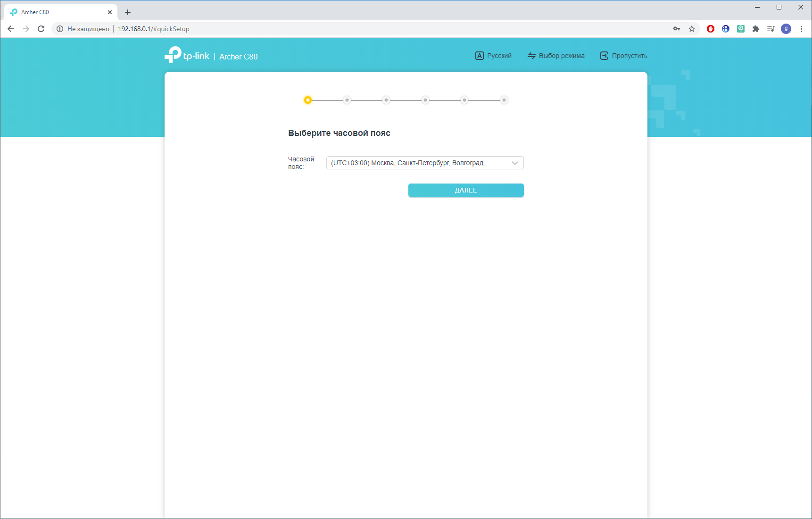812x519 pixels.
Task: Open the saved passwords key icon
Action: pos(677,29)
